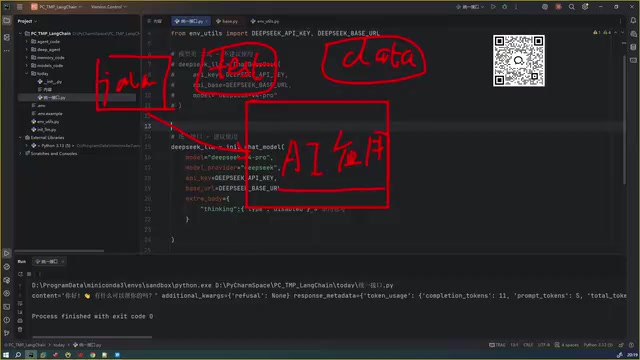The height and width of the screenshot is (360, 640).
Task: Click Python 3.13 interpreter in status bar
Action: click(x=598, y=345)
